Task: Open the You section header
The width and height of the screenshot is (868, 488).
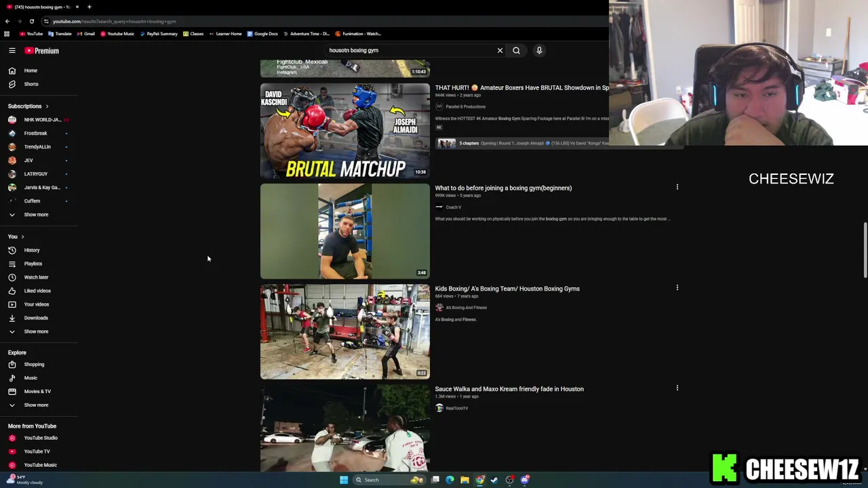Action: click(x=16, y=237)
